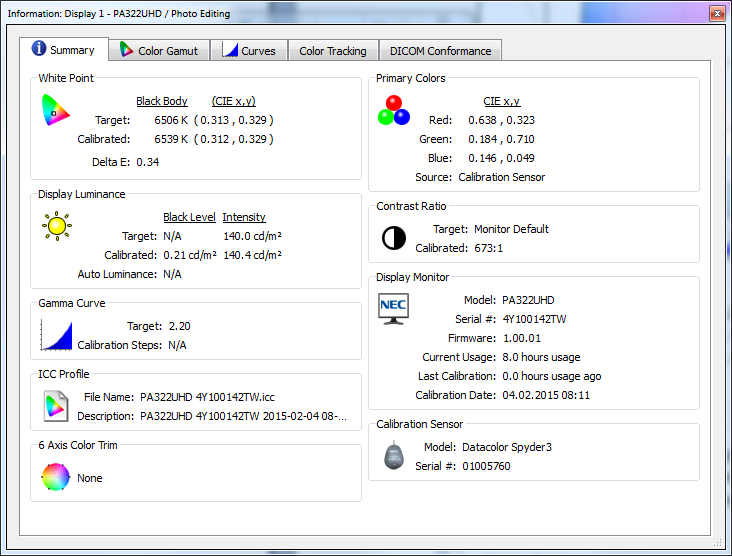Select the Color Tracking tab
The height and width of the screenshot is (556, 732).
click(333, 51)
